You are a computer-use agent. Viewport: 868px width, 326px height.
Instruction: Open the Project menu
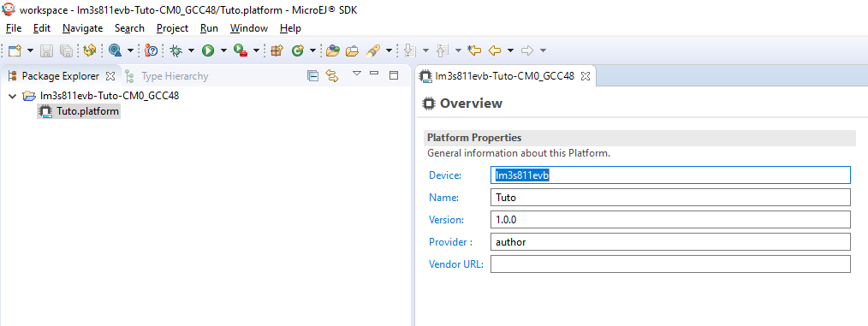[x=172, y=28]
